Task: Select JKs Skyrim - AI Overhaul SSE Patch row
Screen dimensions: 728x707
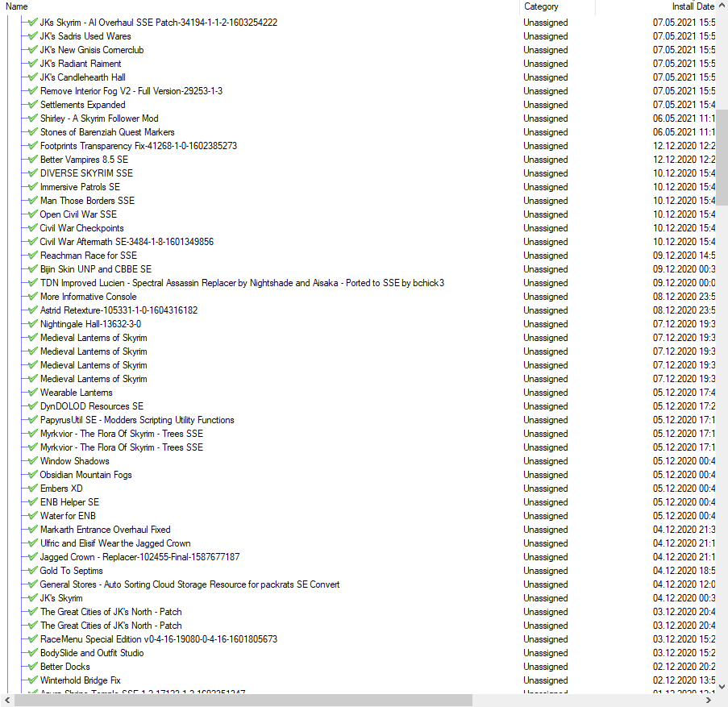Action: pos(158,23)
